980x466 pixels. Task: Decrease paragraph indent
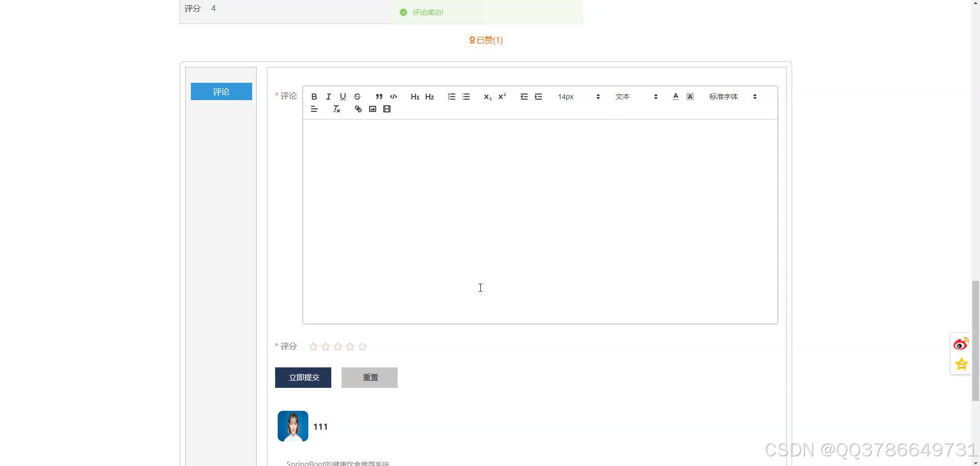point(524,97)
